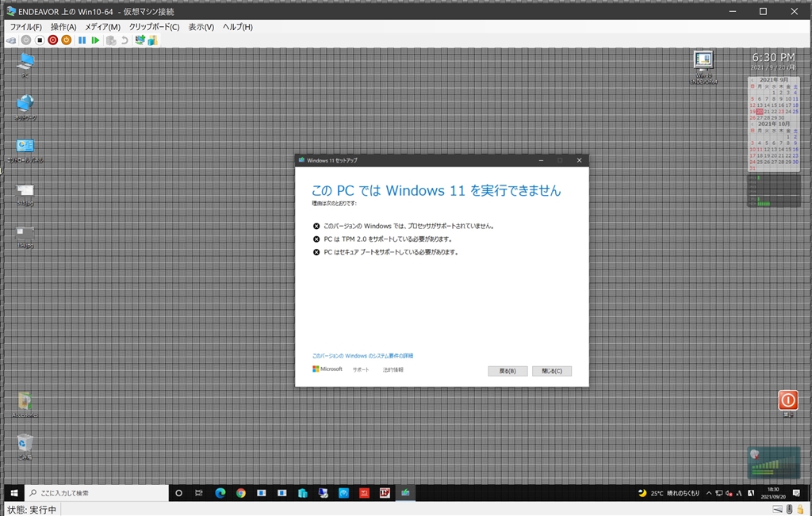Open the メディア(M) menu
This screenshot has width=812, height=516.
coord(102,27)
